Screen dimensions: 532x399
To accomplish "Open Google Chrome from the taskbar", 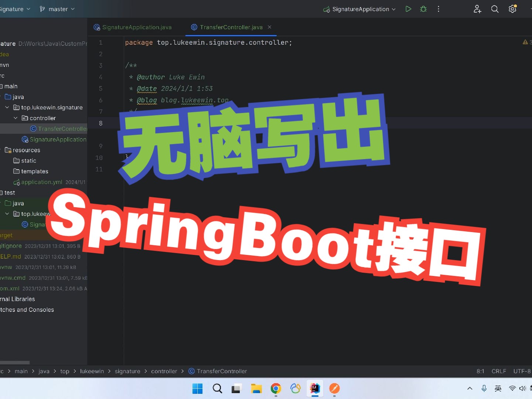I will click(x=276, y=389).
